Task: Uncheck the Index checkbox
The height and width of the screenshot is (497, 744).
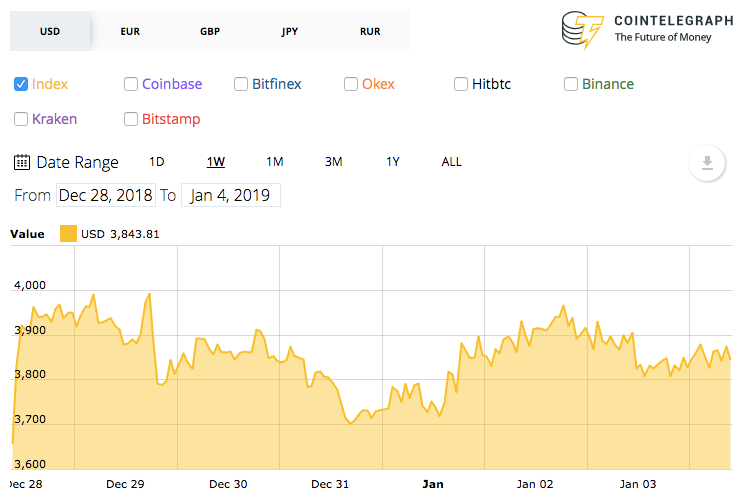Action: pyautogui.click(x=21, y=84)
